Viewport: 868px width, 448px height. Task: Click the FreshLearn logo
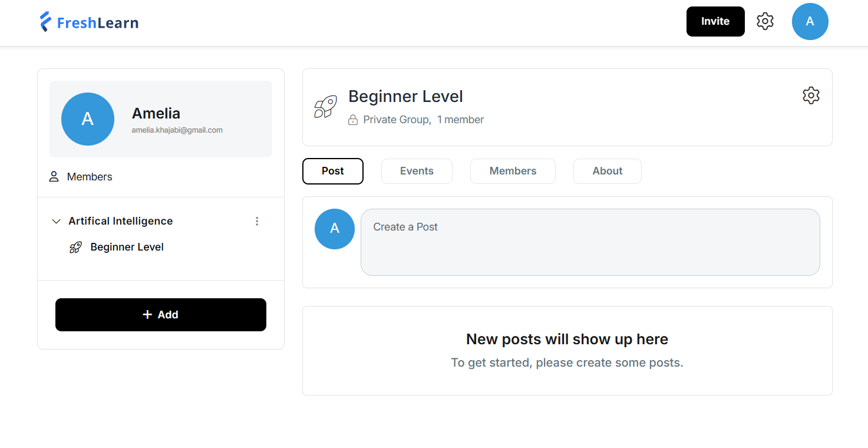click(x=88, y=21)
